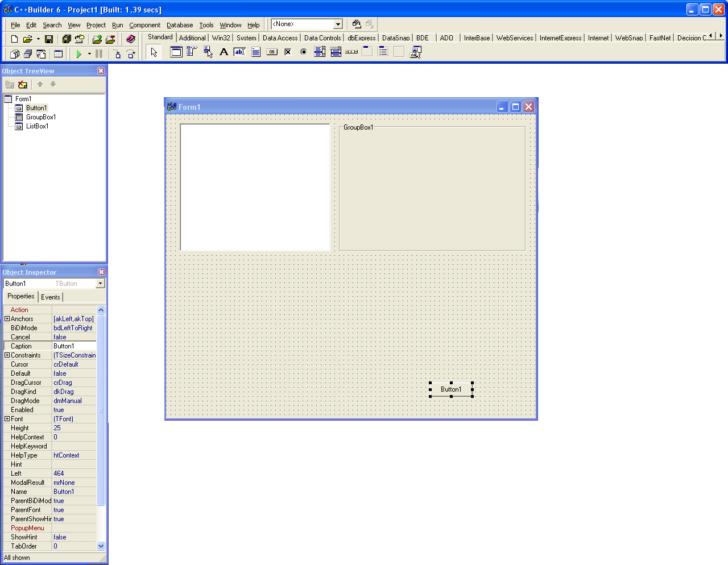
Task: Switch to the Additional palette tab
Action: tap(192, 38)
